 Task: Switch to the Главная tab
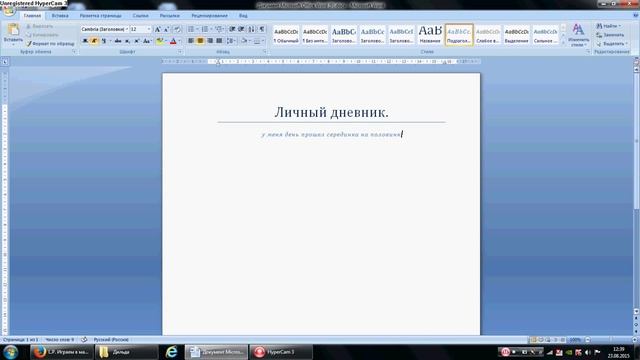coord(32,16)
